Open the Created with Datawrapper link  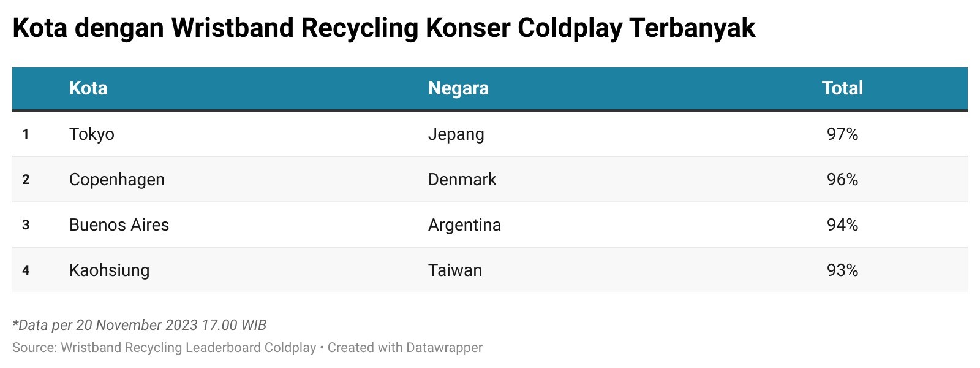click(405, 348)
